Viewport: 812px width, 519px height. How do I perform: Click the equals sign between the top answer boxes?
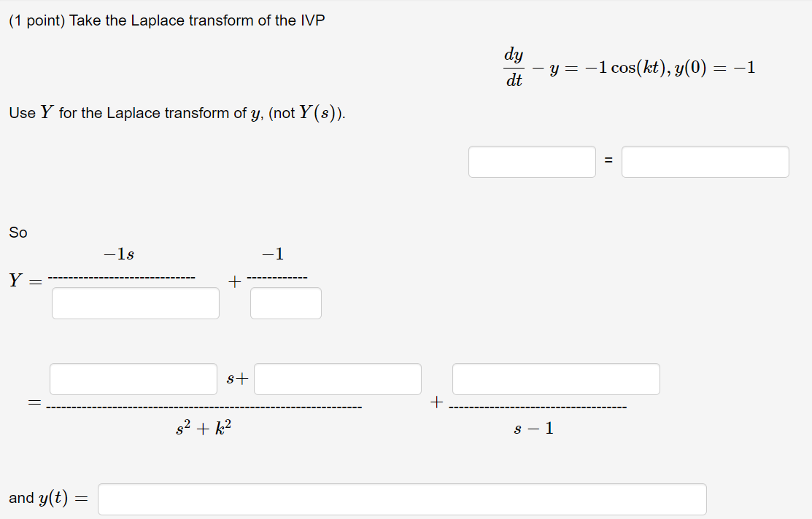pos(609,159)
